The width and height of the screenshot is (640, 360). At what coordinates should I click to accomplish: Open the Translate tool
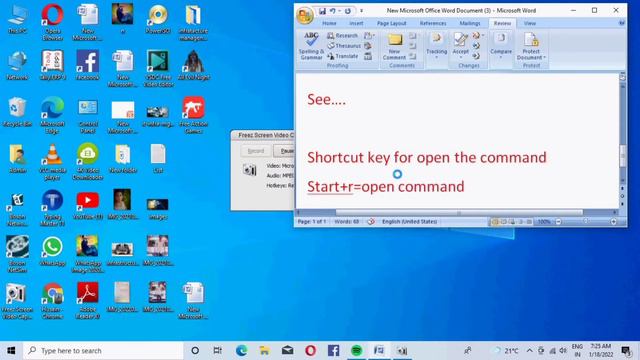pos(342,56)
